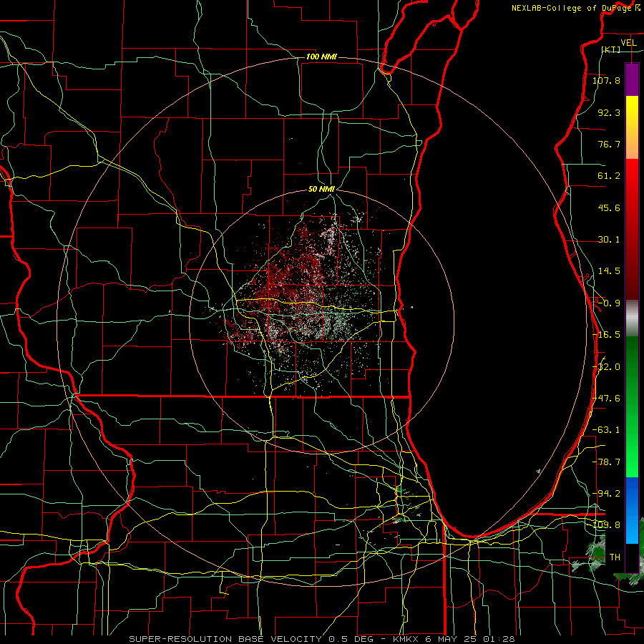
Task: Select the 100 NMI range ring label
Action: 321,57
